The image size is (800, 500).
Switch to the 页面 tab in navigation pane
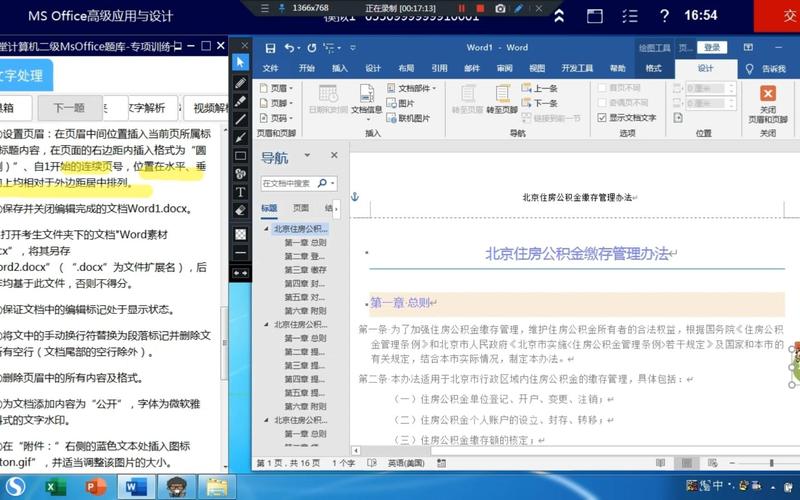[x=301, y=208]
